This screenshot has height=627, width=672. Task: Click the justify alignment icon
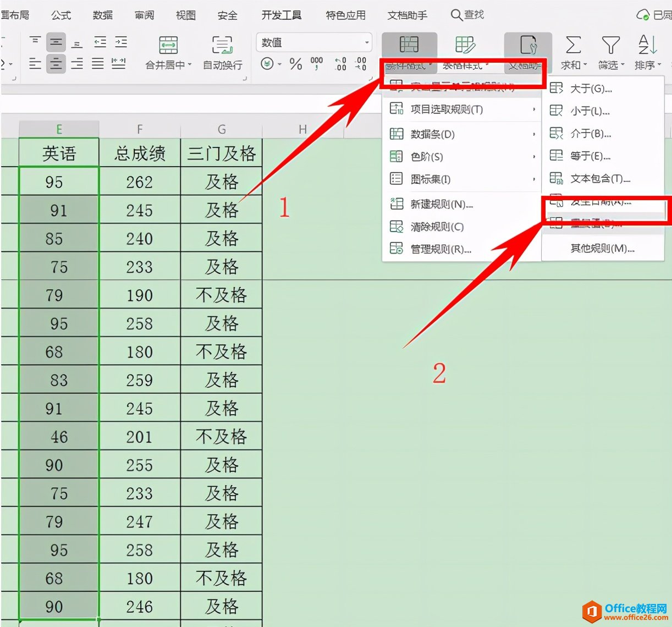98,64
